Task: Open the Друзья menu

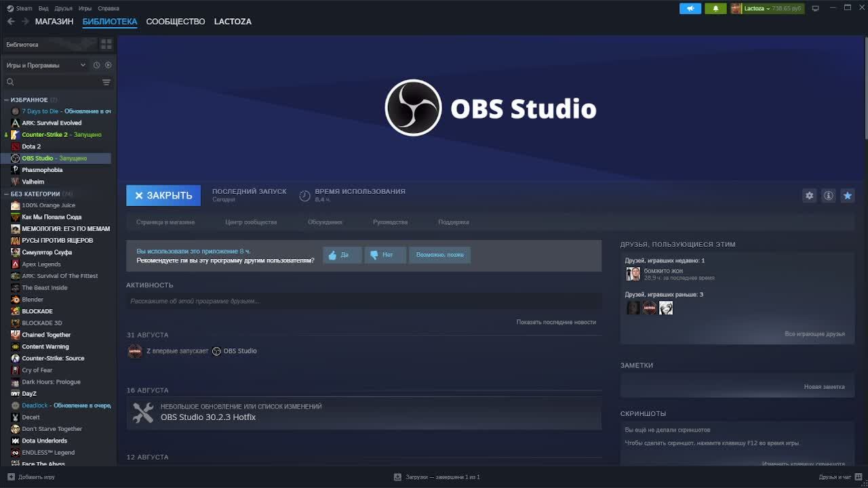Action: coord(63,8)
